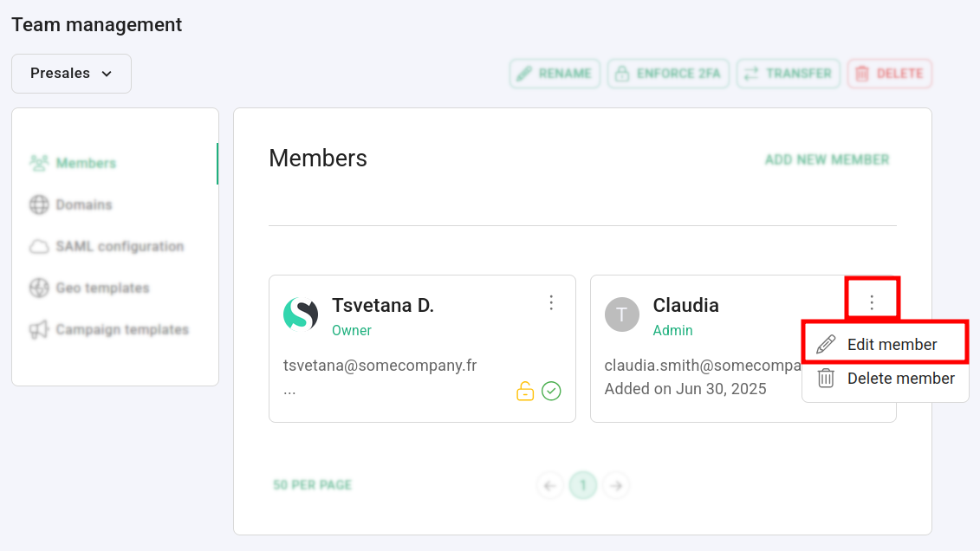Click the green verified checkmark icon

click(551, 392)
